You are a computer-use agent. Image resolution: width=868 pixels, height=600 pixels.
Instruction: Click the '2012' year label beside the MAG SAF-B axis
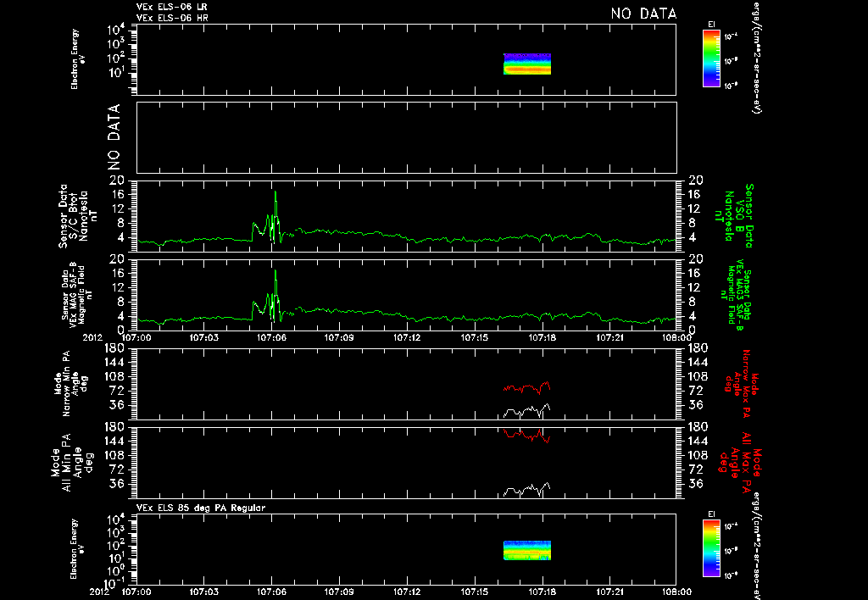point(92,337)
